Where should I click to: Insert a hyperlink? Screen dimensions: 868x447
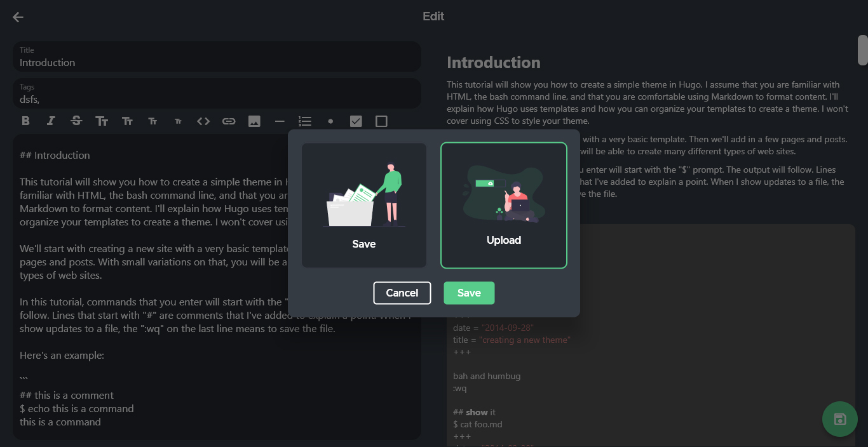click(x=229, y=121)
